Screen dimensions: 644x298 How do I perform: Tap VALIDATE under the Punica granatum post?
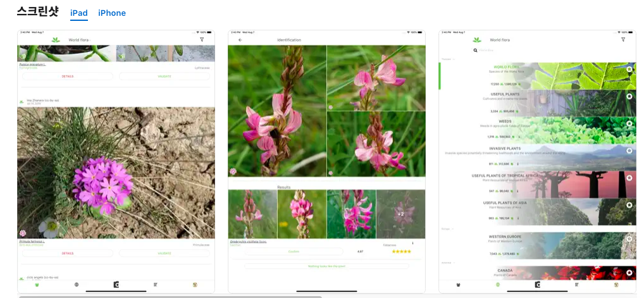point(164,76)
